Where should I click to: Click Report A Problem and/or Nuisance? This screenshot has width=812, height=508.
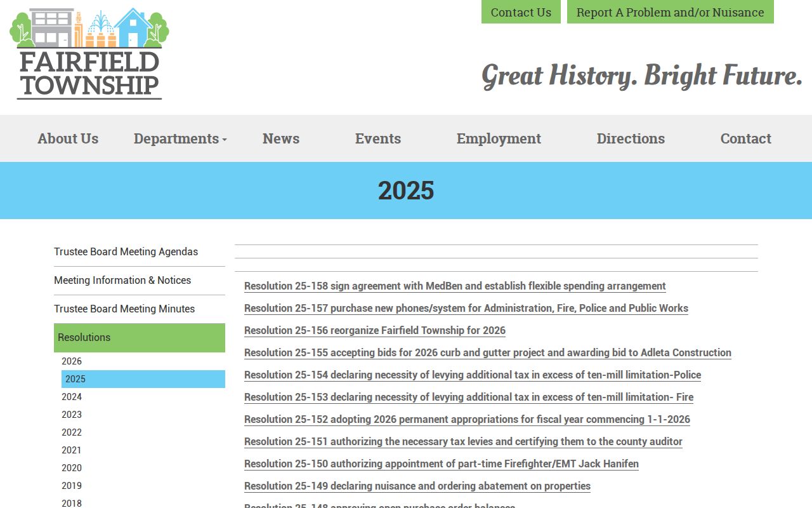[670, 12]
